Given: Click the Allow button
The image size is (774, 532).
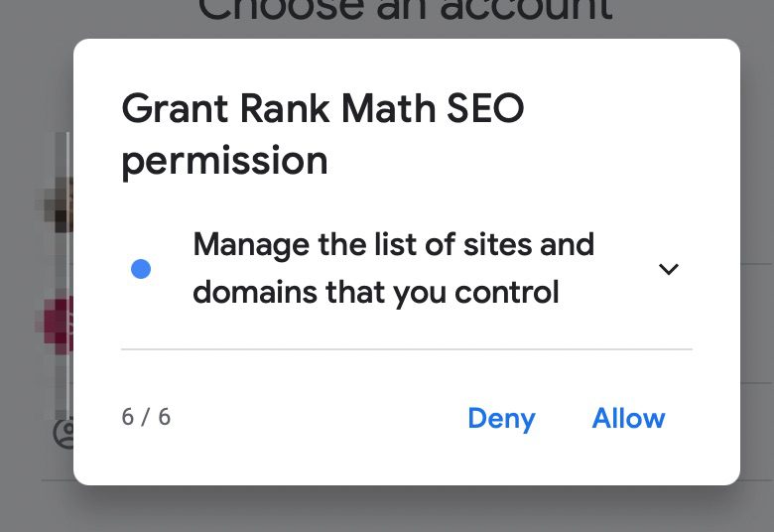Looking at the screenshot, I should pos(628,418).
